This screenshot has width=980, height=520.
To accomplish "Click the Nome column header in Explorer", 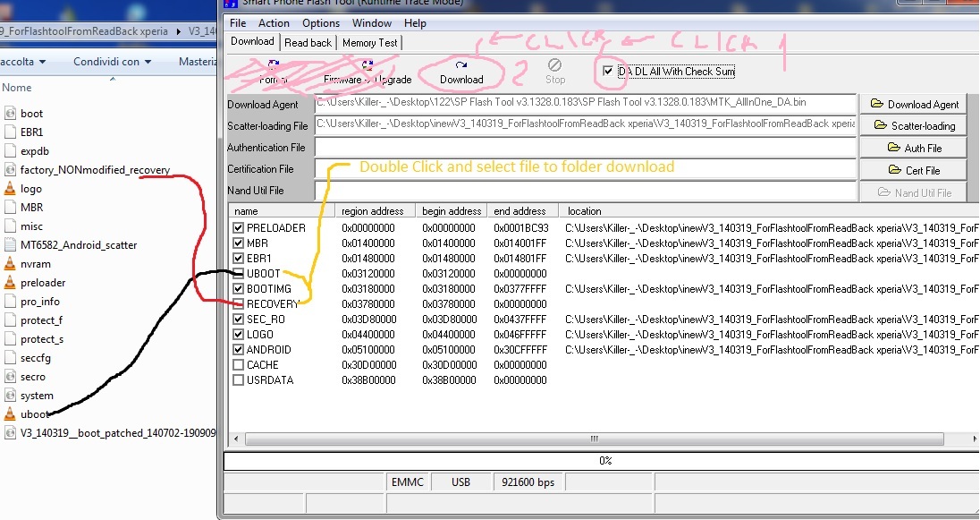I will 16,88.
